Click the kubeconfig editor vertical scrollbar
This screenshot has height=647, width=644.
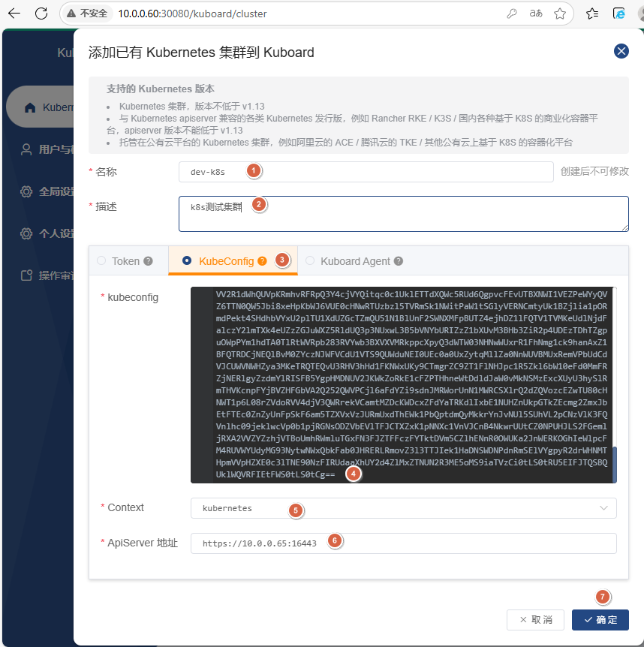(615, 464)
